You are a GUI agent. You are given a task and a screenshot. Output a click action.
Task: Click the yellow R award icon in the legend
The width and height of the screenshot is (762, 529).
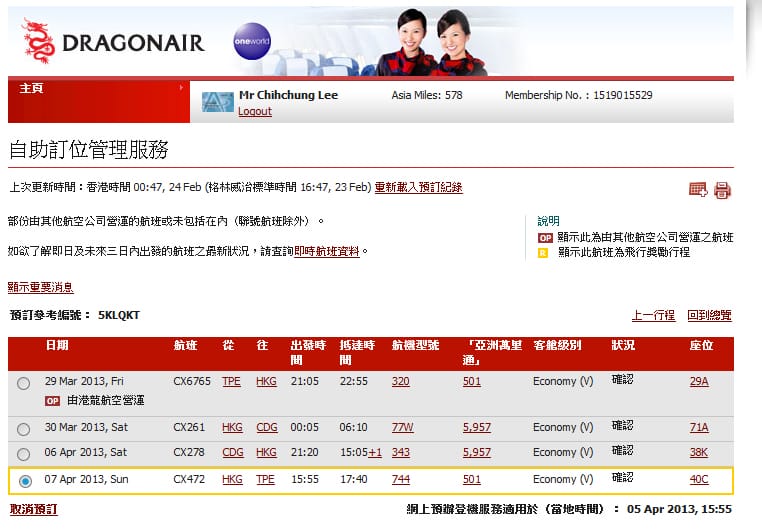click(543, 253)
